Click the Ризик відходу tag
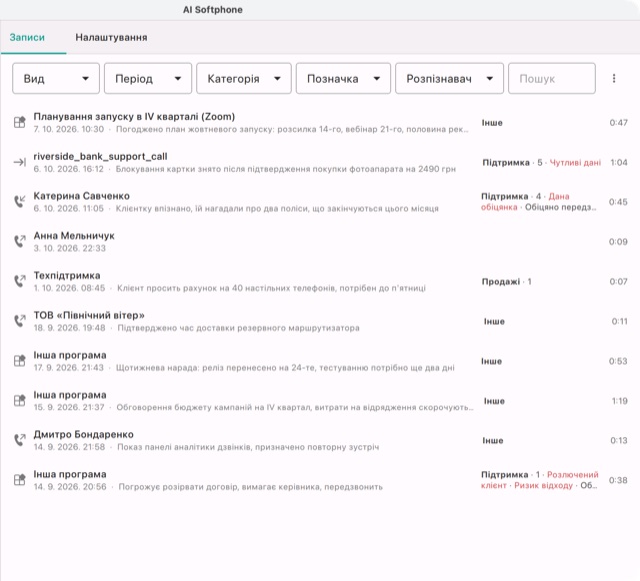 (543, 485)
